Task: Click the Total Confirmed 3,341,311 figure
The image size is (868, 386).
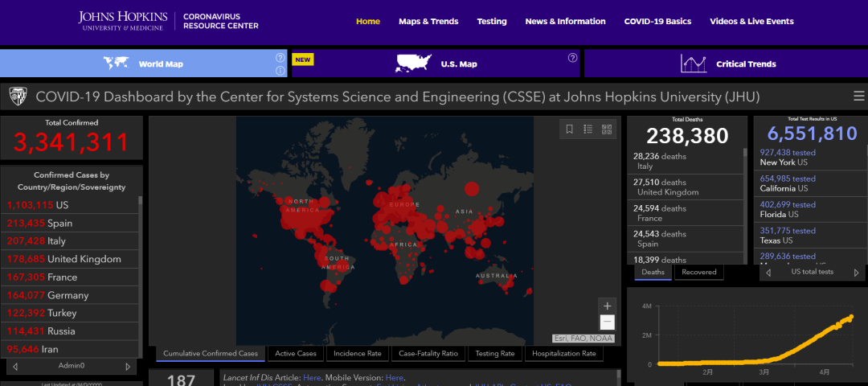Action: pyautogui.click(x=72, y=142)
